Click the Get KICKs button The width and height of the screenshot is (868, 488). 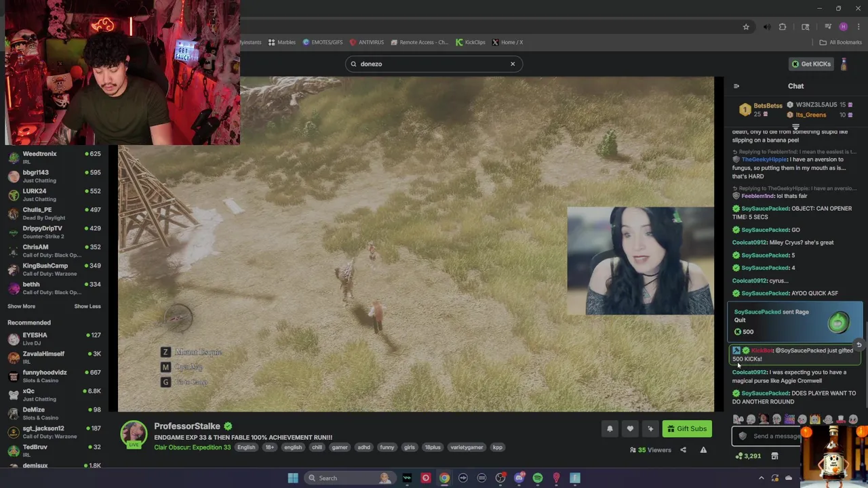[811, 64]
